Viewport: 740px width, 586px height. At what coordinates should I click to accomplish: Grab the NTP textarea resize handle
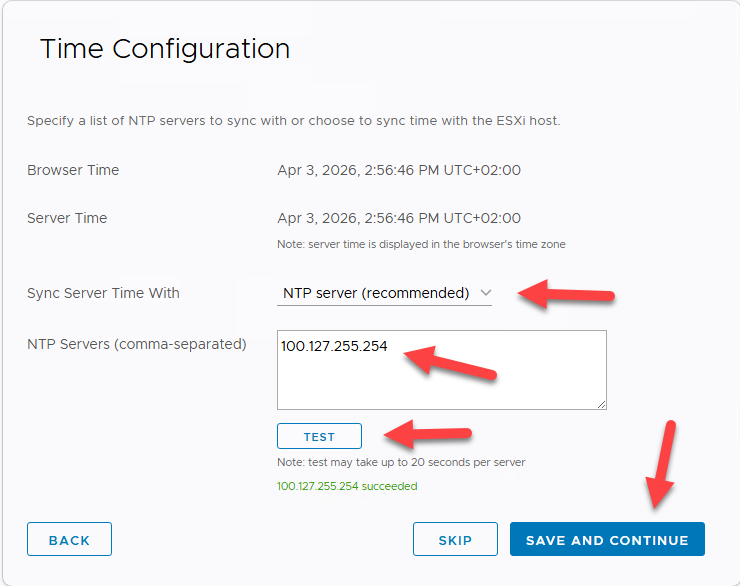[601, 404]
